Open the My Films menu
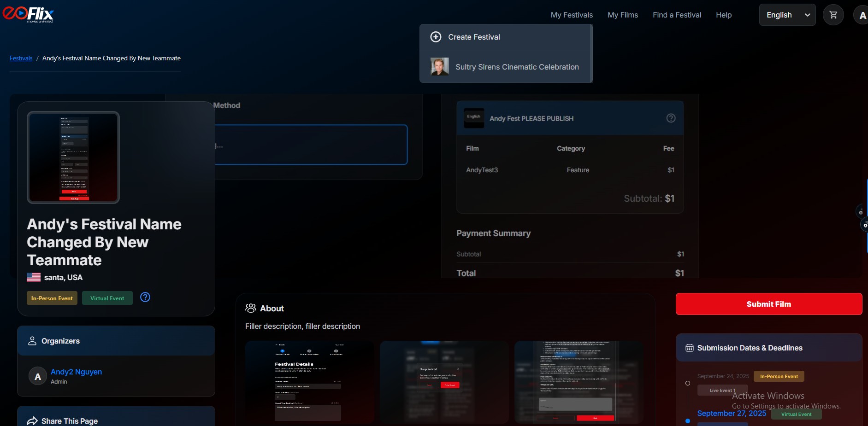 pyautogui.click(x=623, y=15)
